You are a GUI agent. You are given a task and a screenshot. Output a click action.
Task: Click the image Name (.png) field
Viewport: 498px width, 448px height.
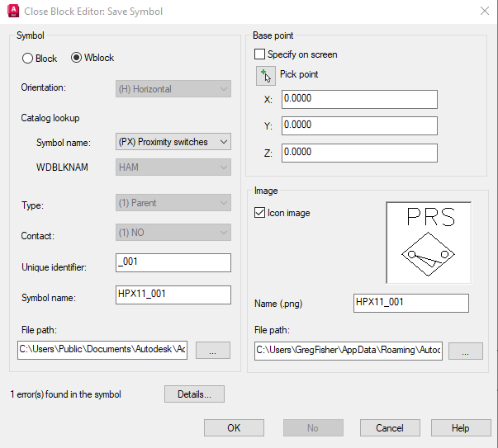click(410, 303)
